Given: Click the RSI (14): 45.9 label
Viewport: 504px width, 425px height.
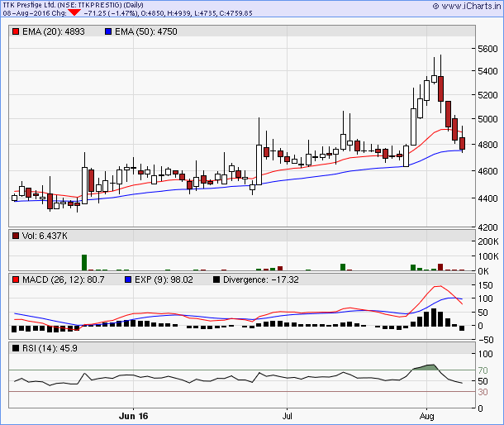Looking at the screenshot, I should (x=50, y=348).
